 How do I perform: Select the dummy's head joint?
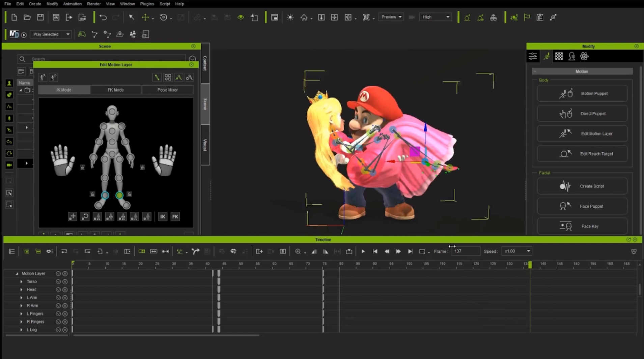coord(112,111)
